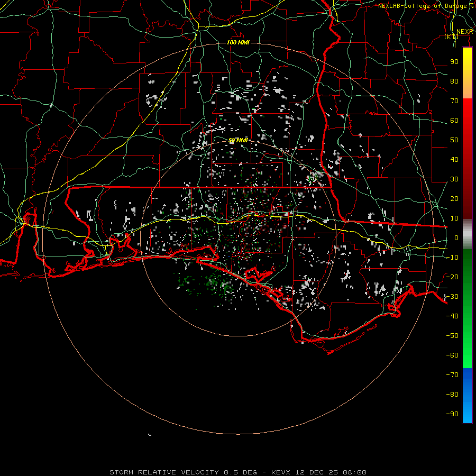The height and width of the screenshot is (476, 476).
Task: Click the 70 value on the velocity scale
Action: (x=454, y=101)
